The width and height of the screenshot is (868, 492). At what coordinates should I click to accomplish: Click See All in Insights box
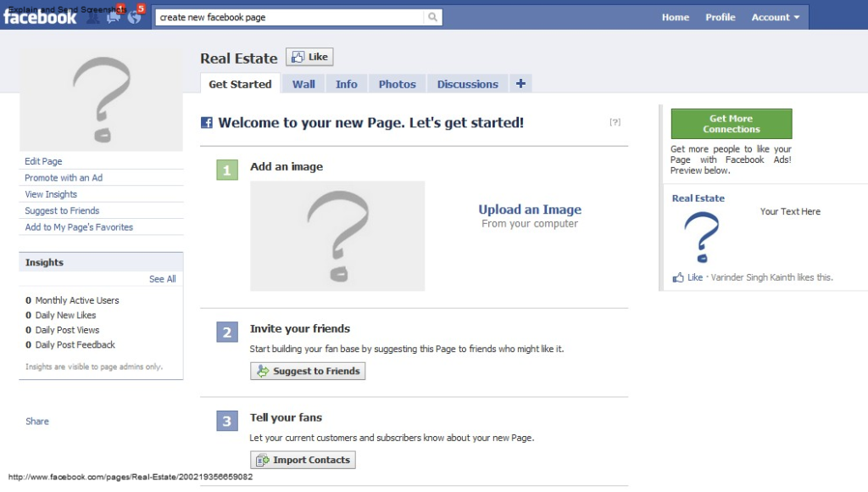click(162, 279)
